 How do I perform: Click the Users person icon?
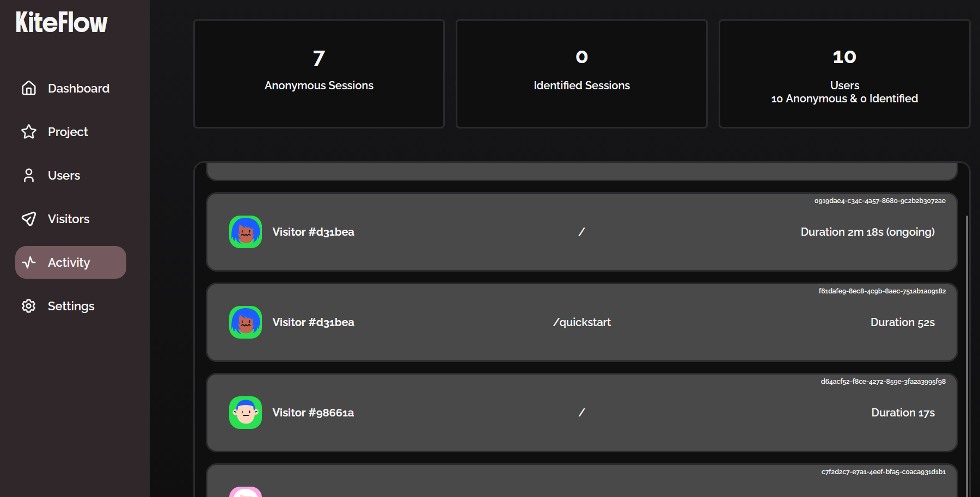point(29,175)
